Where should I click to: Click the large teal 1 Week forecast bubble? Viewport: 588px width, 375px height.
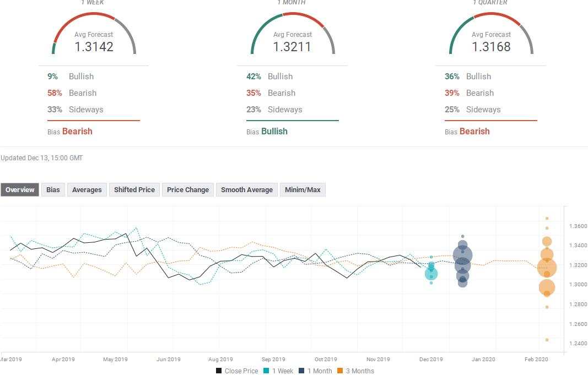click(x=431, y=274)
